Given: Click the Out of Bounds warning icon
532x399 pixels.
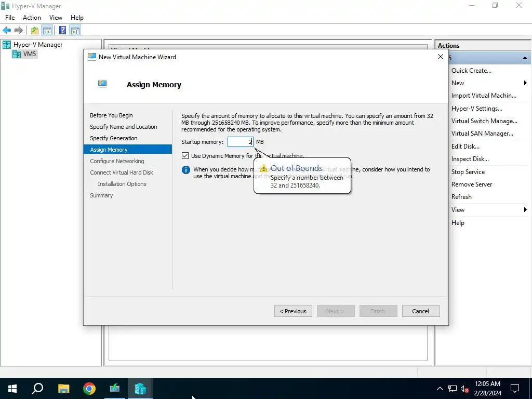Looking at the screenshot, I should click(x=263, y=169).
